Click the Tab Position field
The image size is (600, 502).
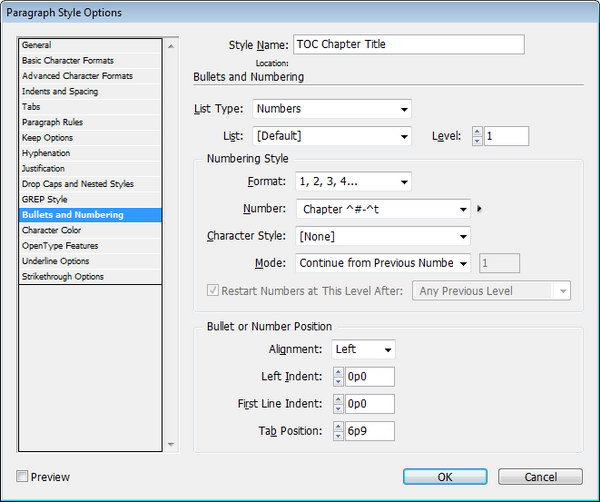(370, 431)
